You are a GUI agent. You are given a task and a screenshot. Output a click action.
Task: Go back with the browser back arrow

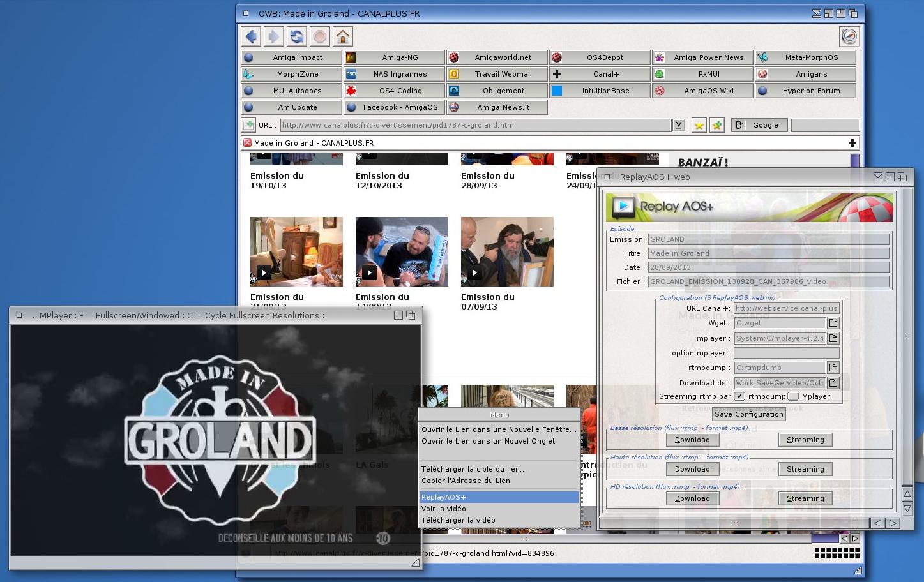click(x=251, y=36)
